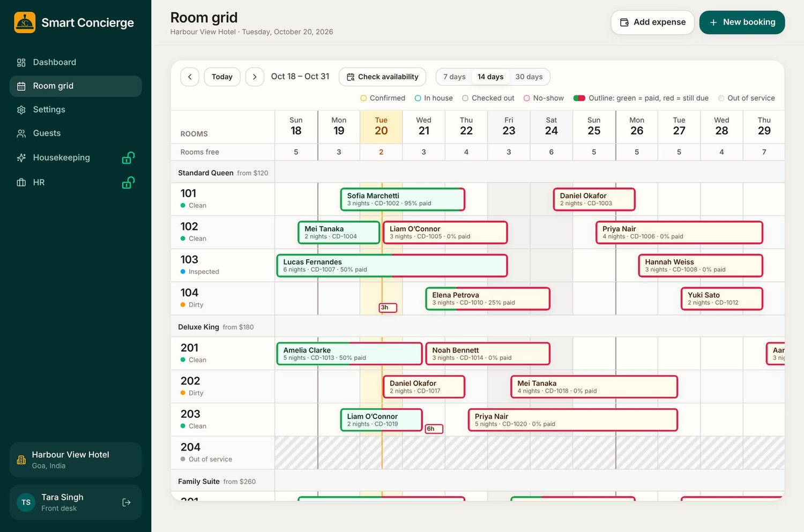Click the lock icon beside Housekeeping
This screenshot has width=804, height=532.
tap(128, 158)
